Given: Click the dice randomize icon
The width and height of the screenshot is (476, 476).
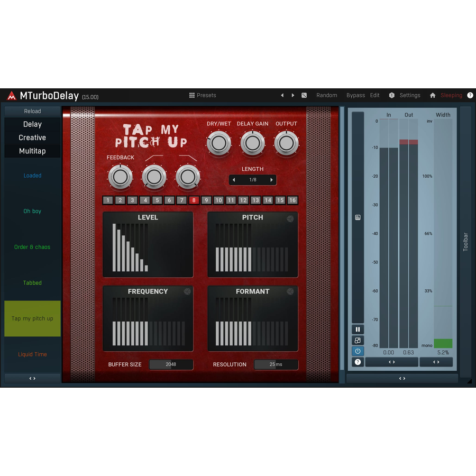Looking at the screenshot, I should coord(304,95).
